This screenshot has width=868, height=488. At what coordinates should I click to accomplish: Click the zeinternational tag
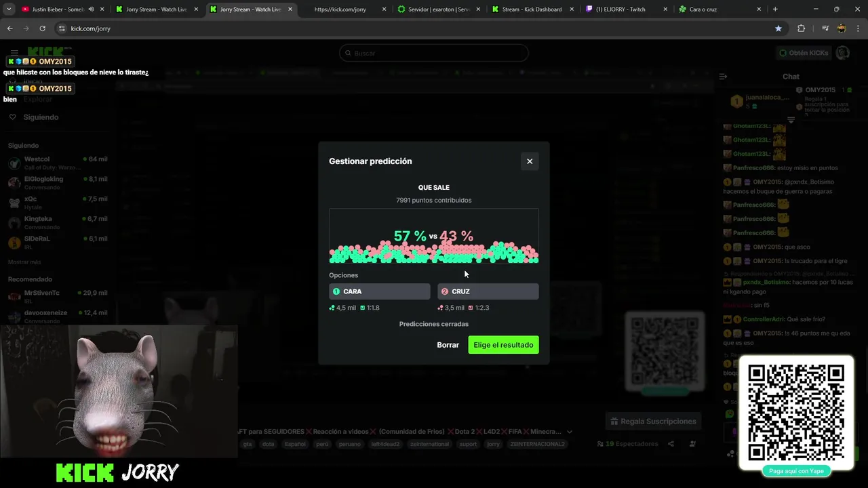429,444
